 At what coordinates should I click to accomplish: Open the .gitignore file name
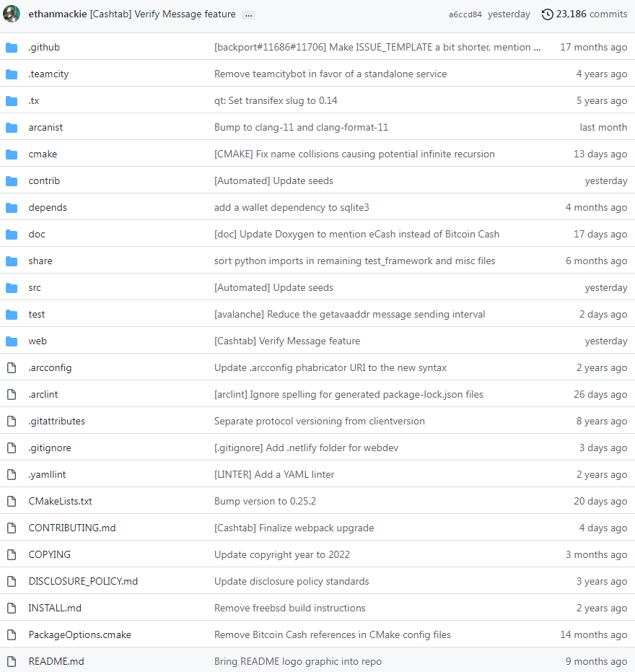(x=50, y=448)
